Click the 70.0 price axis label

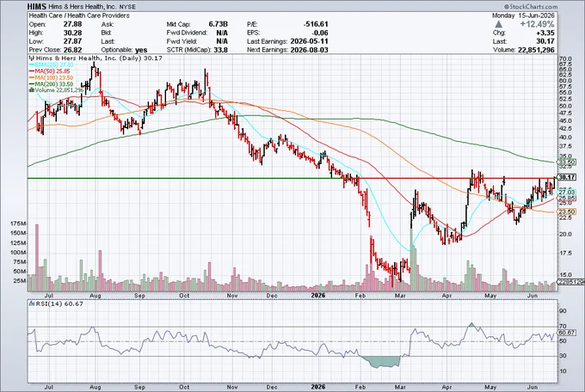(566, 59)
